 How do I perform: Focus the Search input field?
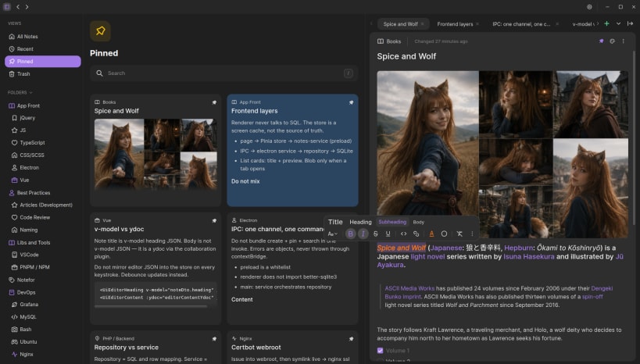click(223, 73)
